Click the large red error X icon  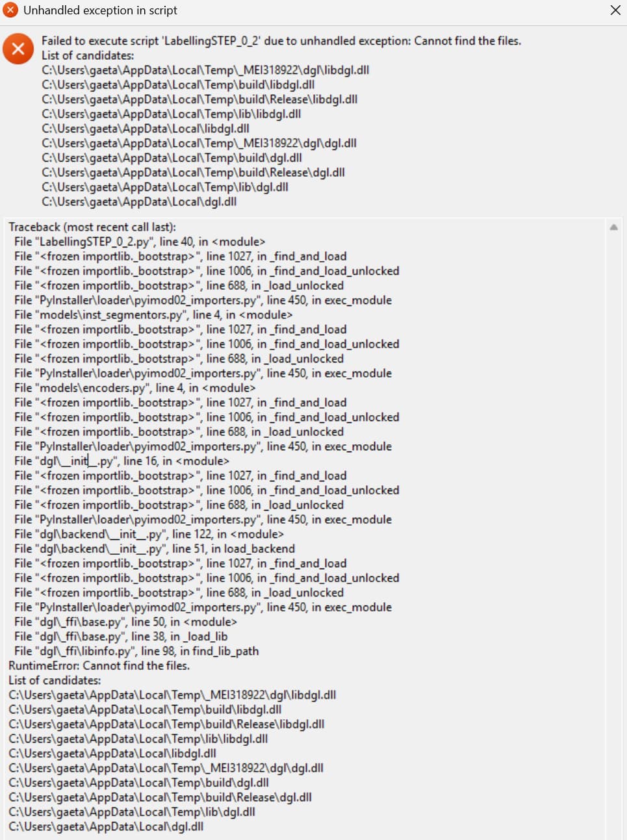click(x=18, y=49)
